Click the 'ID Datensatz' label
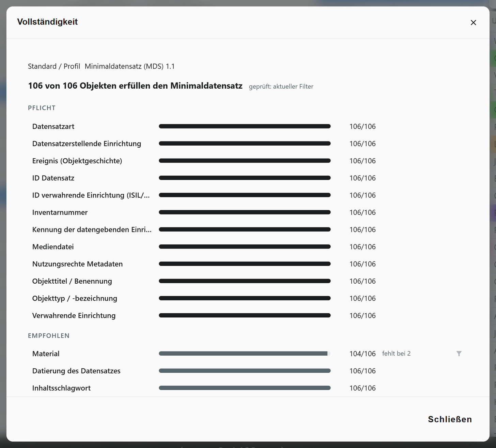Viewport: 496px width, 448px height. 53,178
